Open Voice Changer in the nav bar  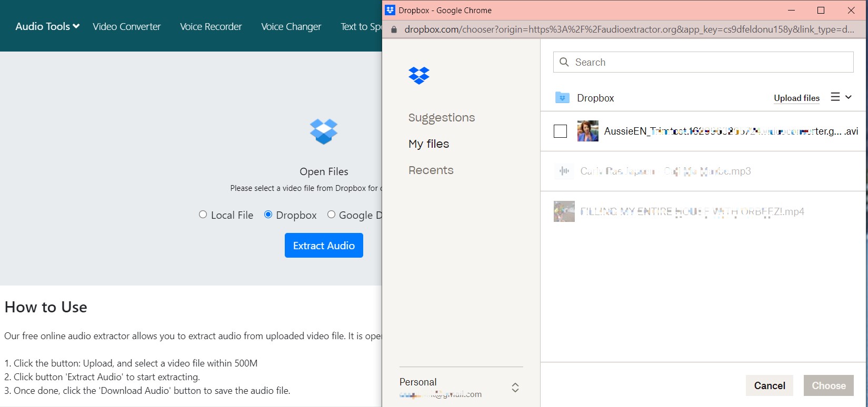pos(291,26)
